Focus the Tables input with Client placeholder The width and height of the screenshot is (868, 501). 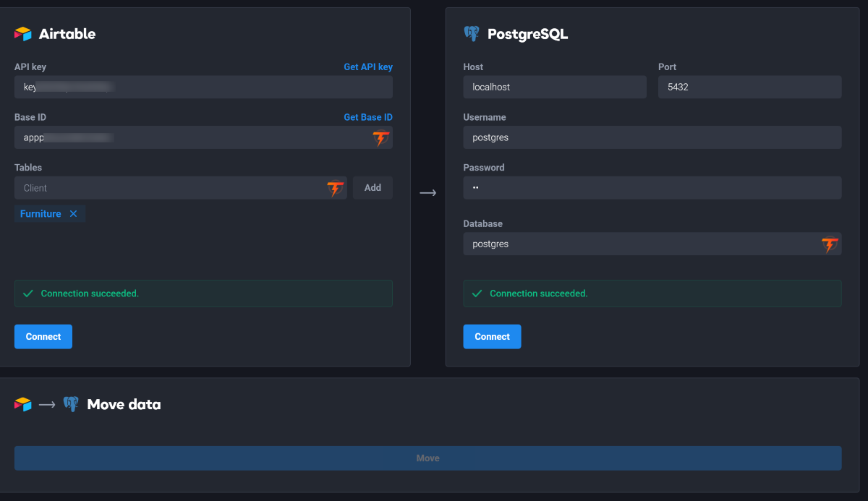coord(181,188)
